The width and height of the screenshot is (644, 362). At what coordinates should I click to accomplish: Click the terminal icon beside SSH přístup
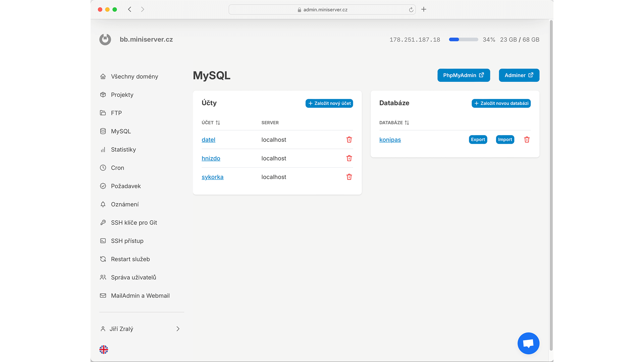103,241
